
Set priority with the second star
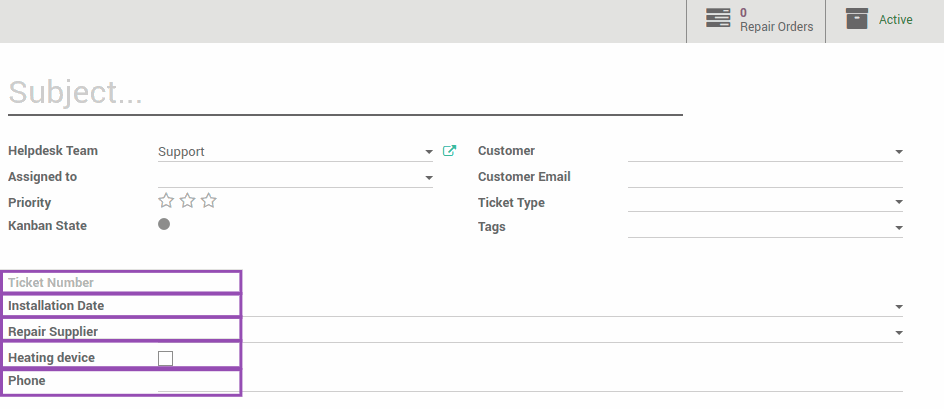[187, 201]
